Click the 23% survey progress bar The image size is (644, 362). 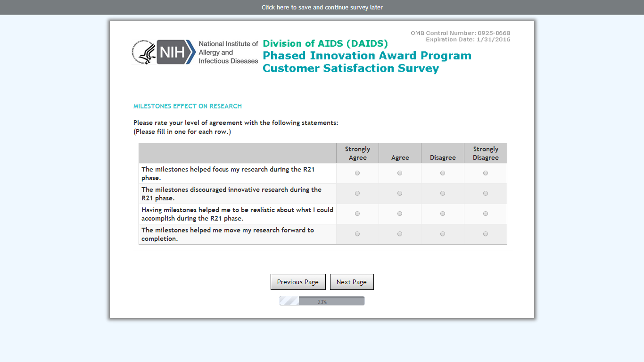(322, 301)
